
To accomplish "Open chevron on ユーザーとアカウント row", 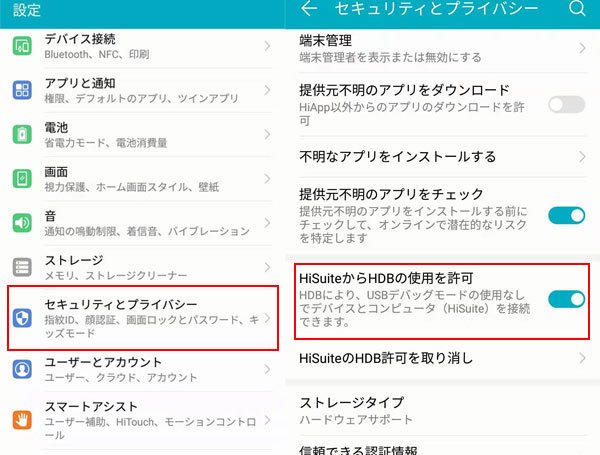I will [267, 369].
